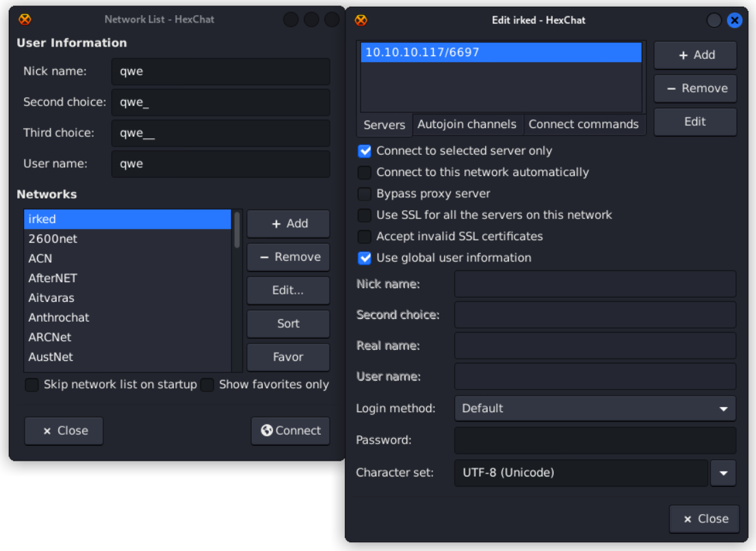Select the 2600net network

pos(127,239)
